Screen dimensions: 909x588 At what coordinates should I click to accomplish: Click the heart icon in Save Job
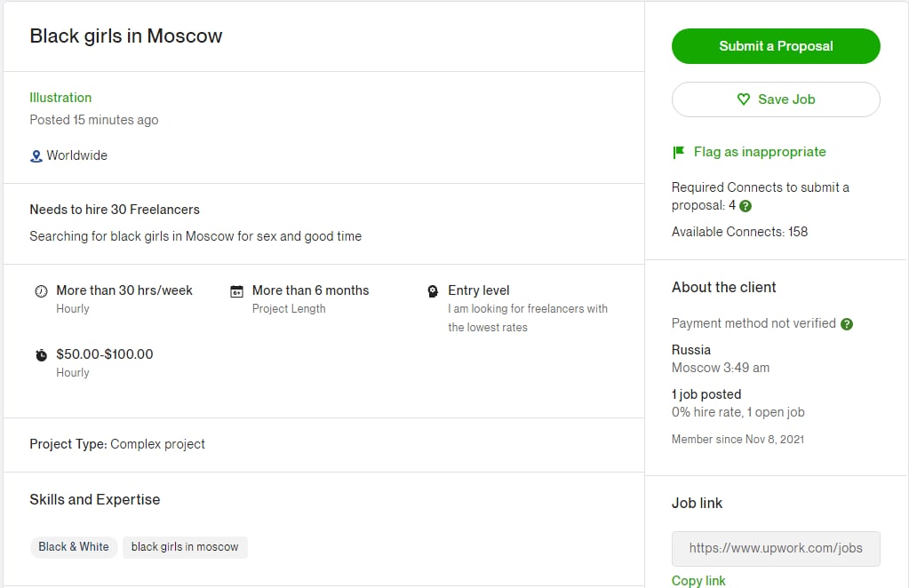pos(743,99)
